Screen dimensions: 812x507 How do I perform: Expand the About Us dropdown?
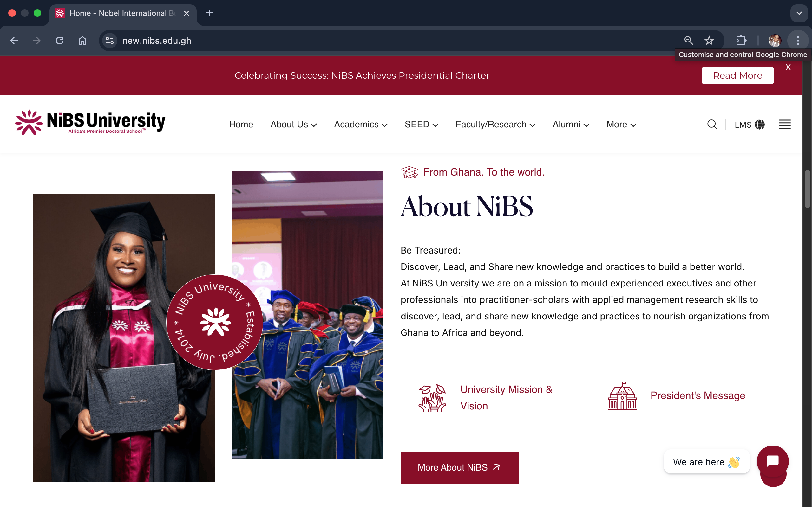(294, 125)
